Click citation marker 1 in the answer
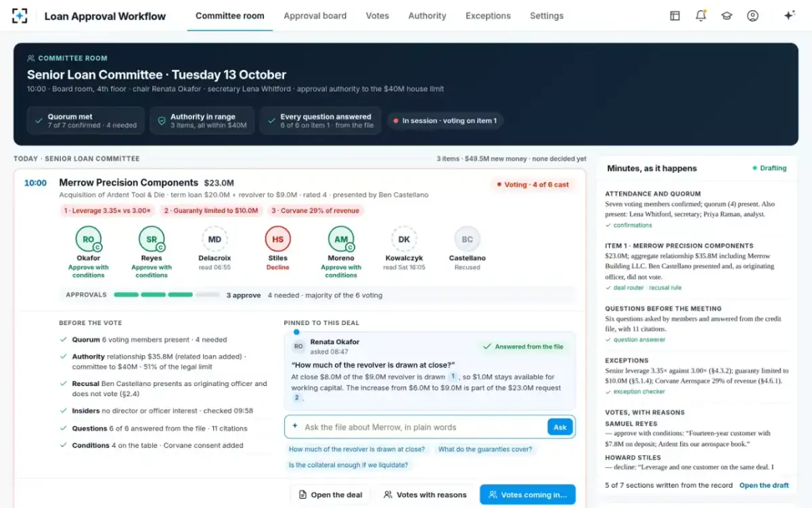 point(453,377)
